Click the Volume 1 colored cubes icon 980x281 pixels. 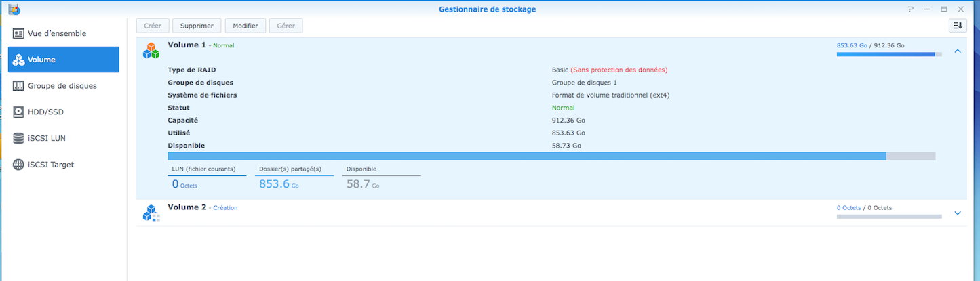[151, 50]
